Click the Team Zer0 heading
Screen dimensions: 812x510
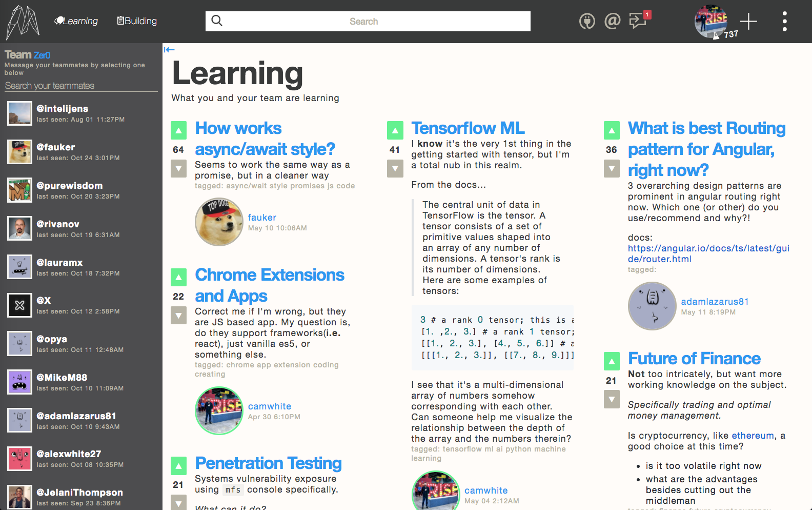(28, 55)
